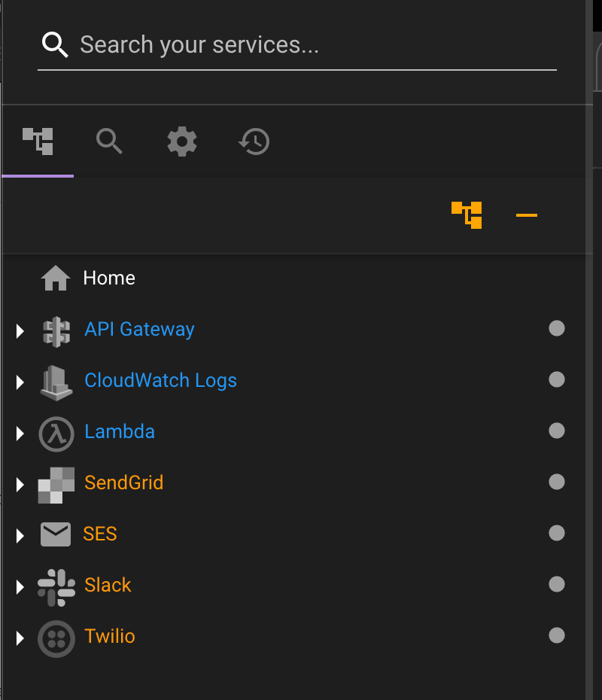The height and width of the screenshot is (700, 602).
Task: Expand the API Gateway node arrow
Action: coord(20,331)
